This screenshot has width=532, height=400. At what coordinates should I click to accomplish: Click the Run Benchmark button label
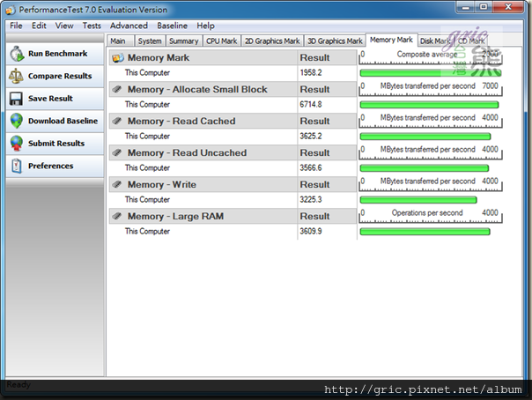[x=57, y=54]
